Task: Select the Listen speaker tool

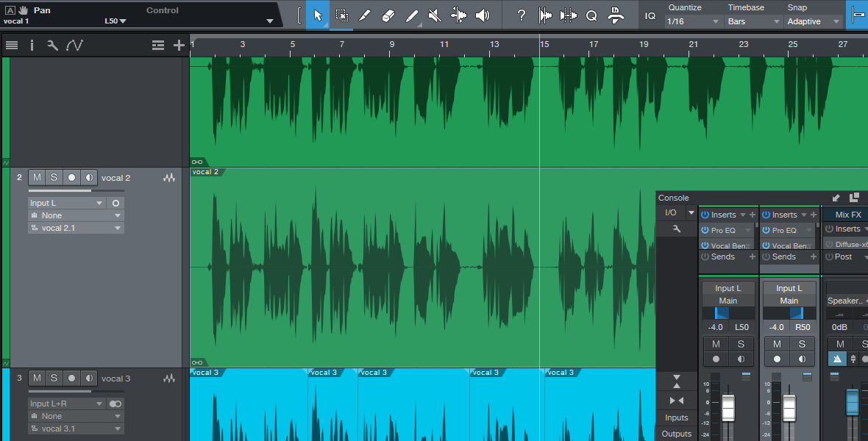Action: click(x=483, y=15)
